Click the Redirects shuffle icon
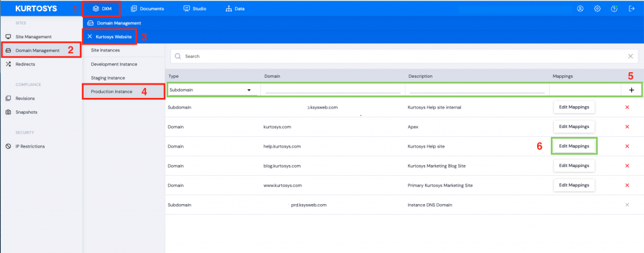 click(8, 64)
